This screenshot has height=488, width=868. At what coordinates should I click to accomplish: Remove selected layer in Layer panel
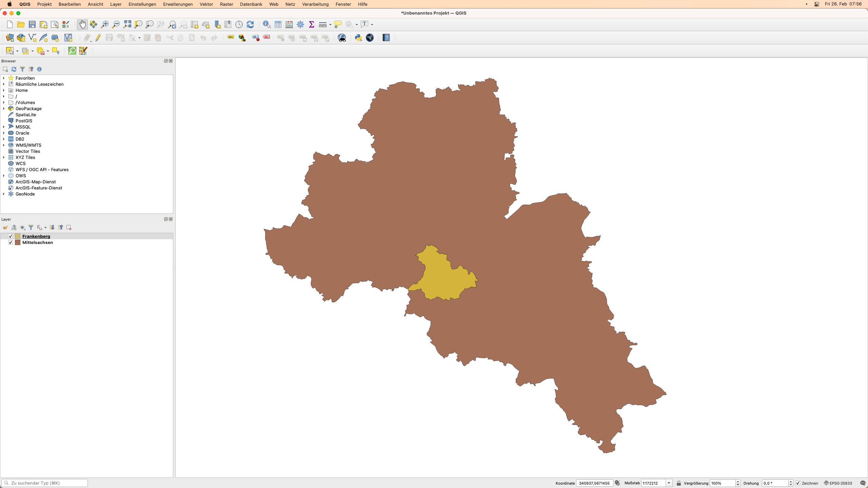[69, 227]
